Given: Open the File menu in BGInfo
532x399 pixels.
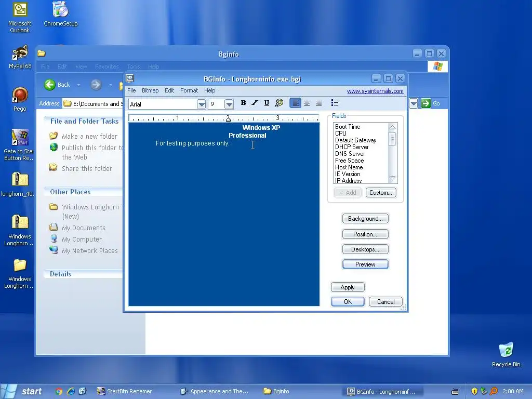Looking at the screenshot, I should (131, 90).
